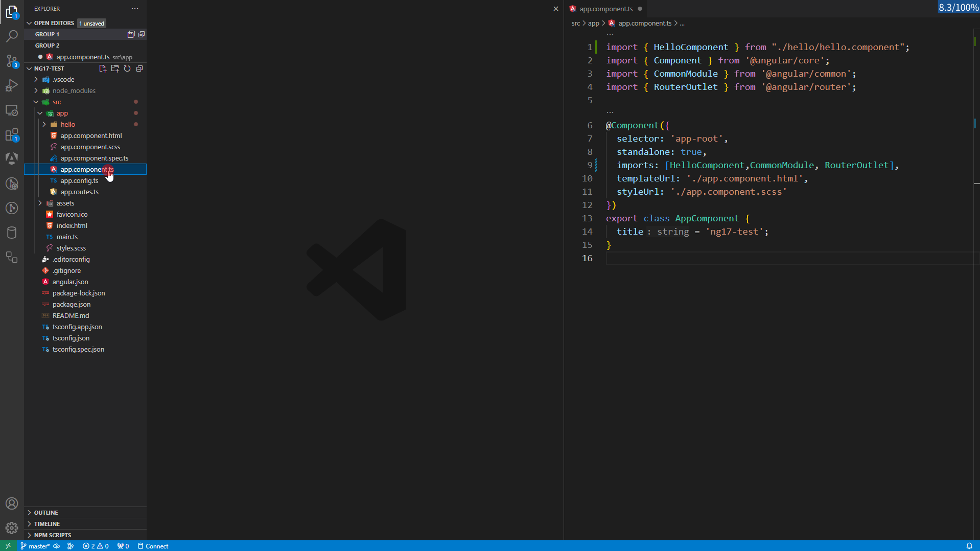Screen dimensions: 980x551
Task: Collapse all folders in explorer
Action: click(139, 68)
